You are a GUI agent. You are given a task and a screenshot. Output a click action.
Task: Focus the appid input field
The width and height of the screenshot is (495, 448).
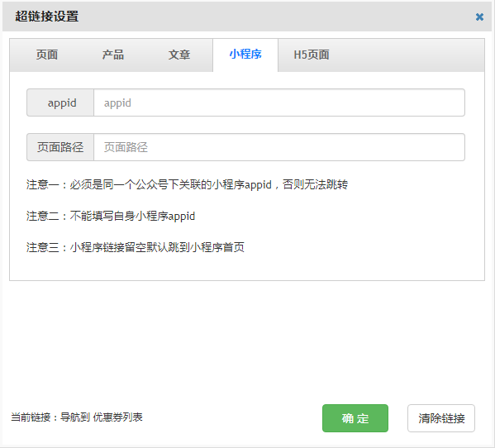tap(279, 102)
